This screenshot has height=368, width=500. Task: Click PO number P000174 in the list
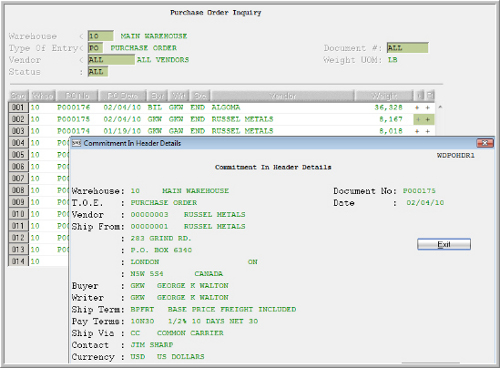pos(74,131)
